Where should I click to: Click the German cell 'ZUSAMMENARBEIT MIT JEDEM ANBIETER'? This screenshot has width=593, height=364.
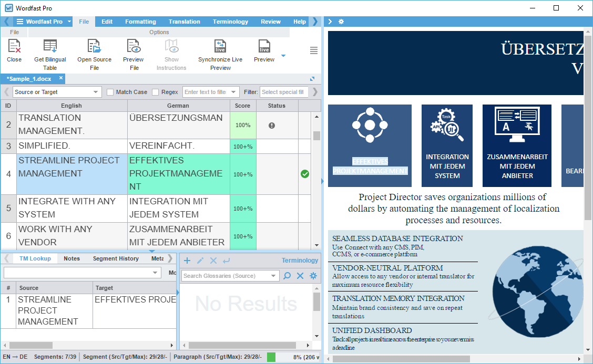(x=179, y=236)
